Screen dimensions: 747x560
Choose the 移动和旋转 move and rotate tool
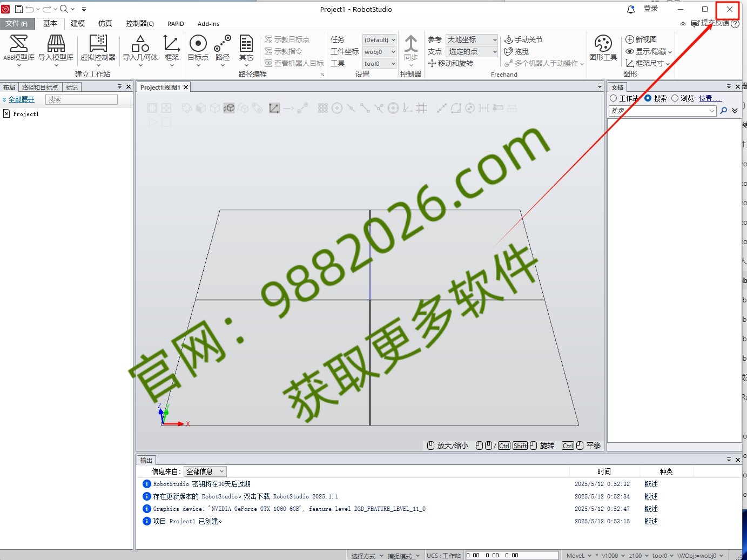coord(450,63)
